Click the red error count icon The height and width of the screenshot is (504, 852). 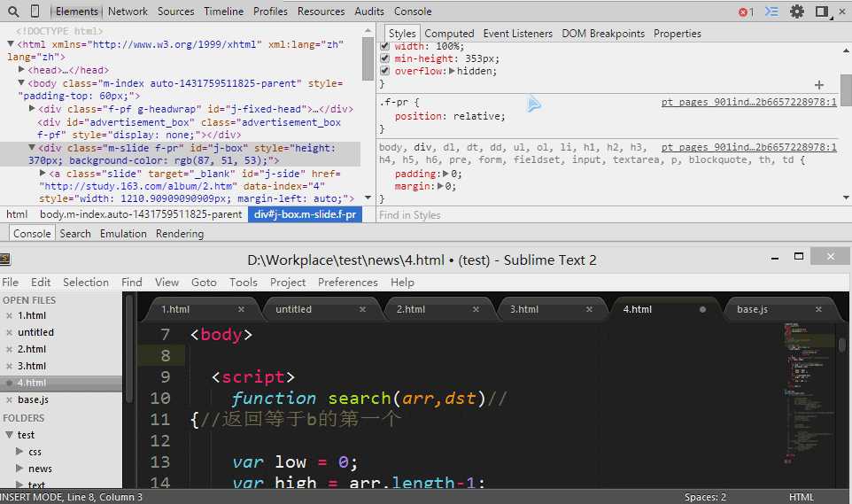tap(746, 12)
